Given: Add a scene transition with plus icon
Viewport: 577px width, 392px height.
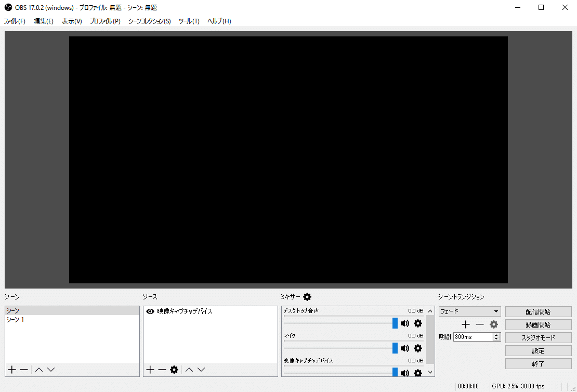Looking at the screenshot, I should pyautogui.click(x=466, y=324).
